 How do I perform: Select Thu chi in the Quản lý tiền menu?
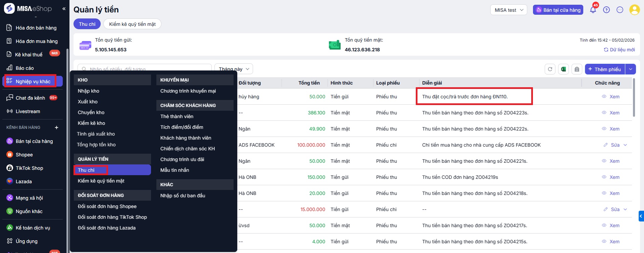tap(112, 170)
